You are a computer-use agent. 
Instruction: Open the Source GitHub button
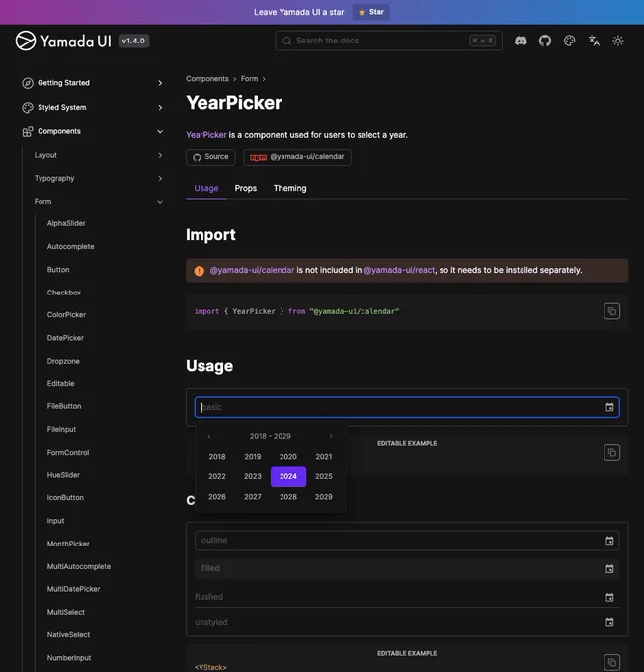pos(210,157)
